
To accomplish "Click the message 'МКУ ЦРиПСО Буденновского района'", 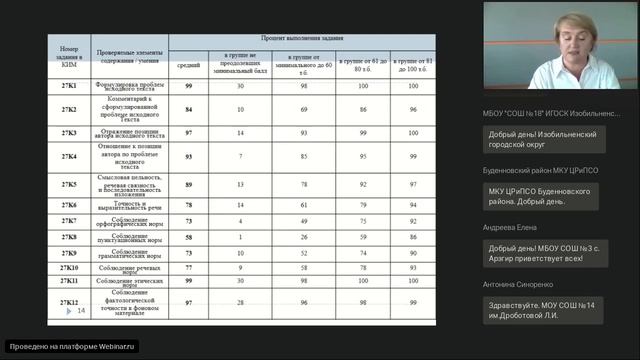I will [541, 197].
